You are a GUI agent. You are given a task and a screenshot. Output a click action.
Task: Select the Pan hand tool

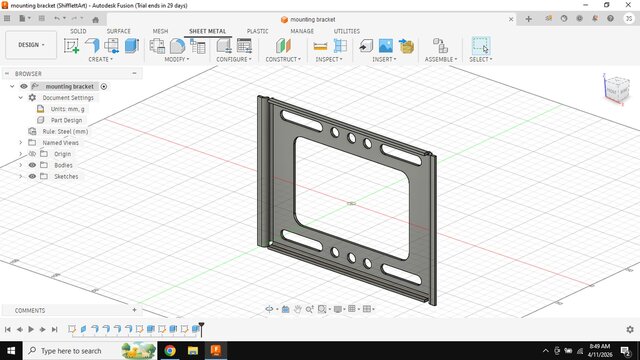(x=298, y=309)
